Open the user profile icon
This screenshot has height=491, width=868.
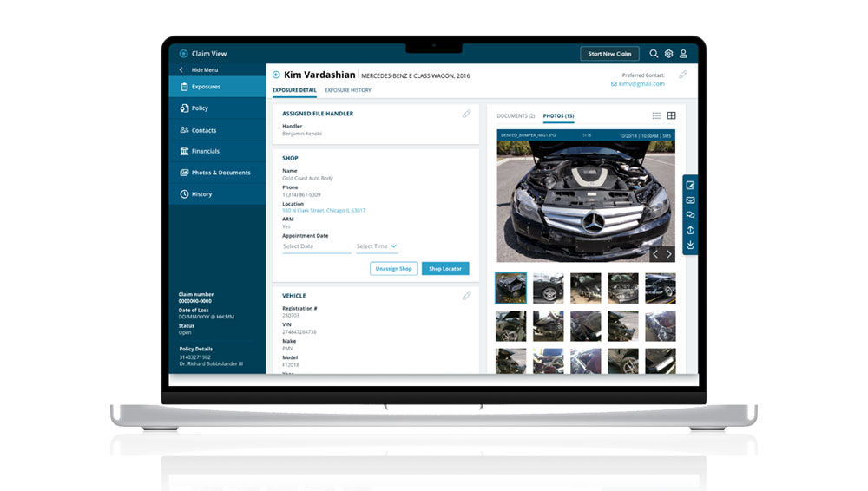click(683, 54)
